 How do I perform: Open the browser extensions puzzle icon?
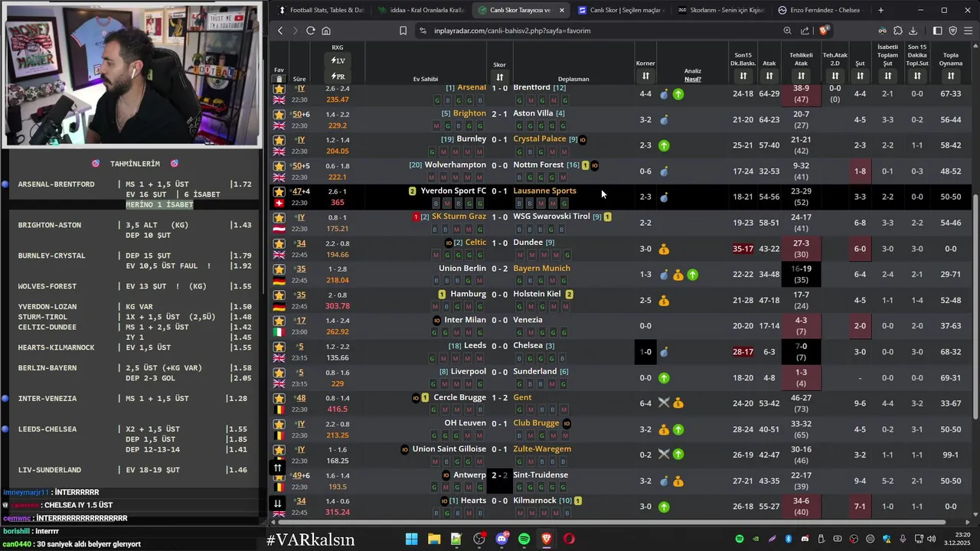click(897, 31)
